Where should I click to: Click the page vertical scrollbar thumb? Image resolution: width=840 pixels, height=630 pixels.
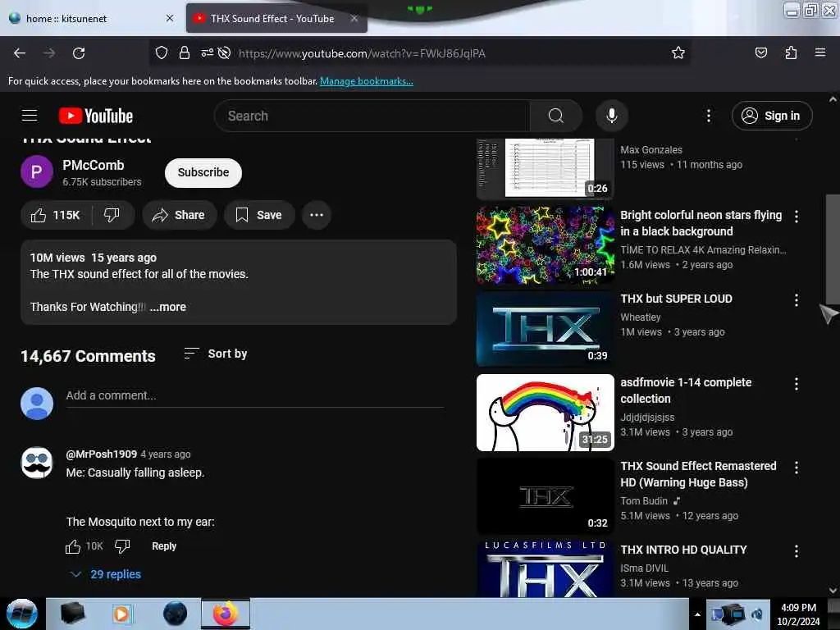pyautogui.click(x=833, y=249)
